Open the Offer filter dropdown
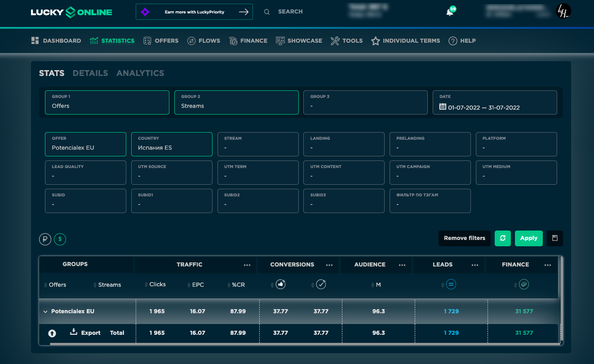 coord(85,144)
